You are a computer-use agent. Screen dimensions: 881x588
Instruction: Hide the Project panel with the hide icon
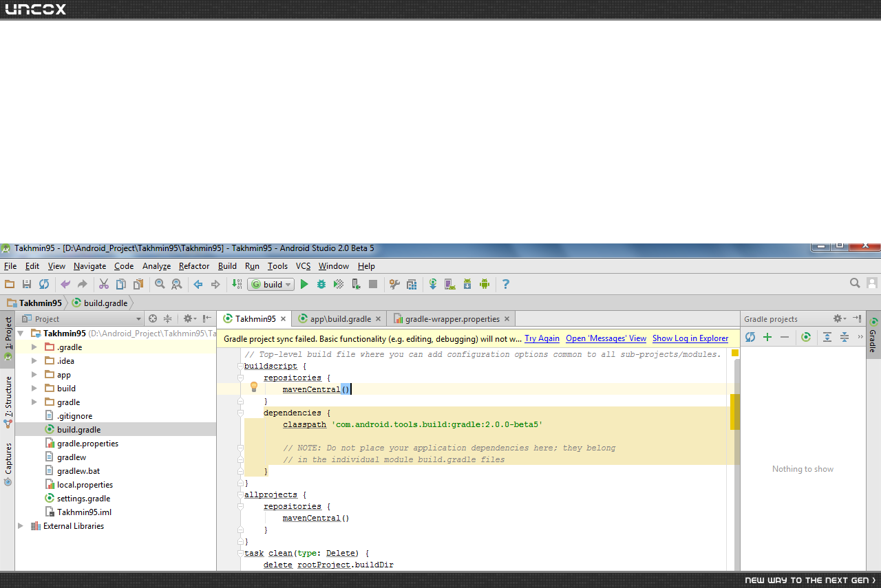coord(206,318)
